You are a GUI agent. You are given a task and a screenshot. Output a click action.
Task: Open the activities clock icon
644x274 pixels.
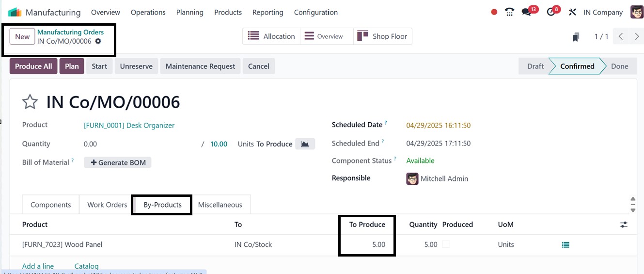(550, 12)
